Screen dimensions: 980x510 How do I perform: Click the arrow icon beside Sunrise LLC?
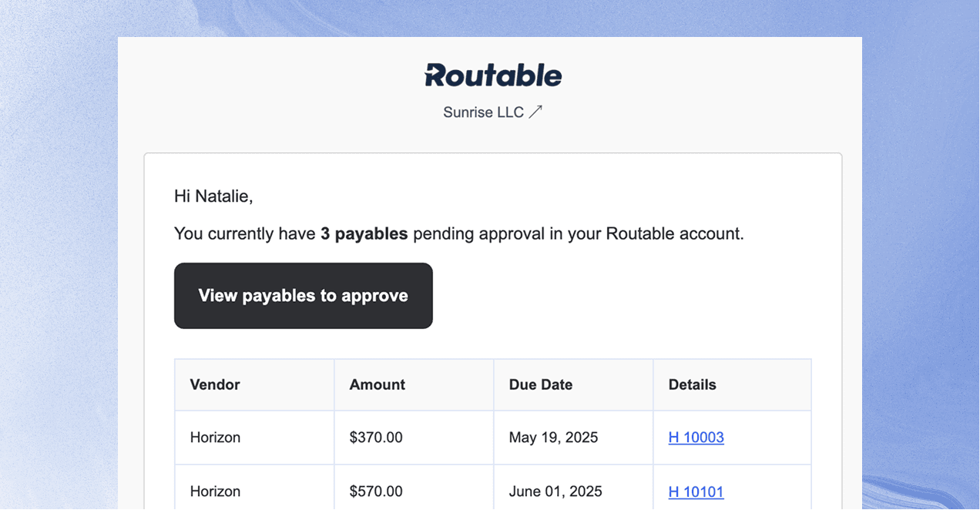[x=535, y=112]
